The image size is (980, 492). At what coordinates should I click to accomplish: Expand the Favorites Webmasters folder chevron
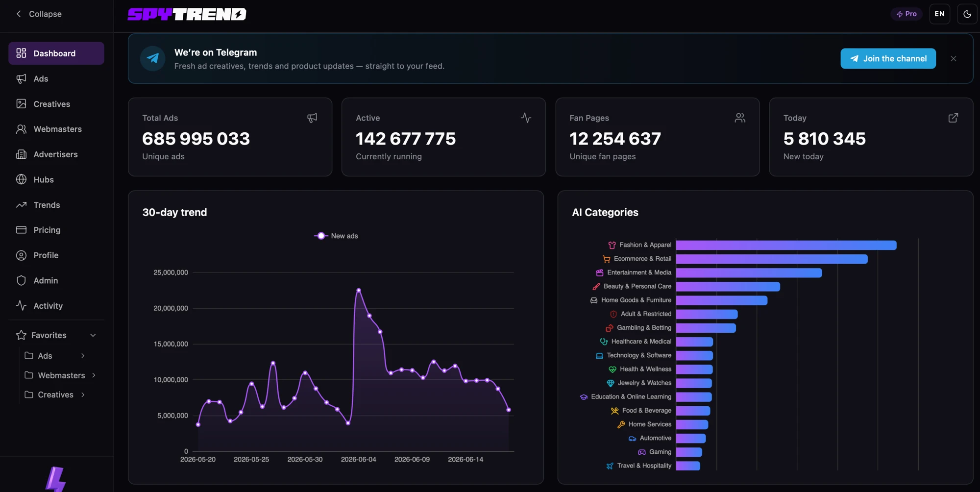point(94,375)
